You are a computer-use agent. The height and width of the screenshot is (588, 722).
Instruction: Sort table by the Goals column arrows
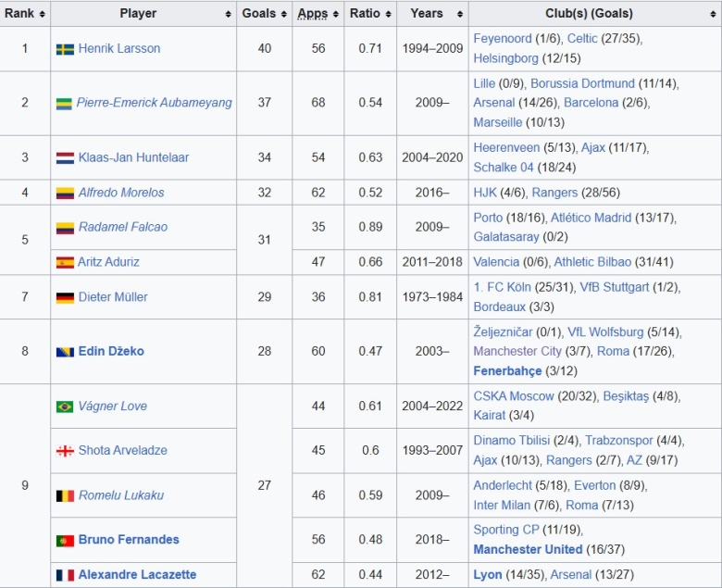283,14
